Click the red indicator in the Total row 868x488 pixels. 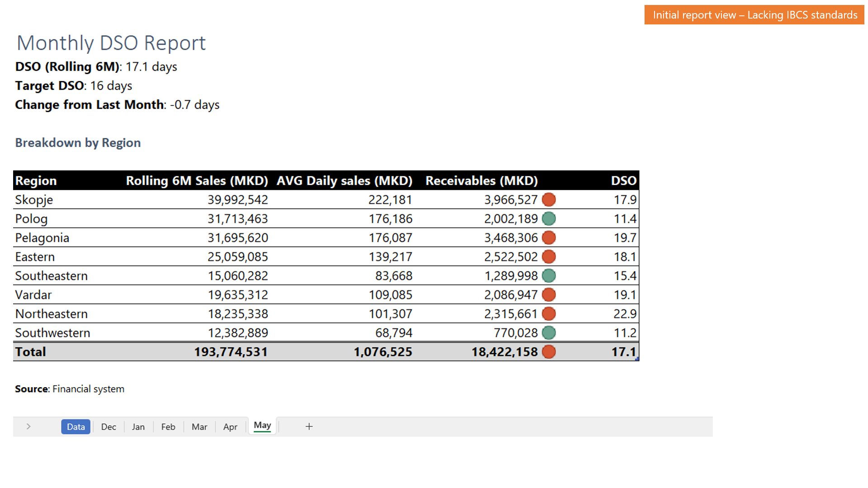point(549,351)
